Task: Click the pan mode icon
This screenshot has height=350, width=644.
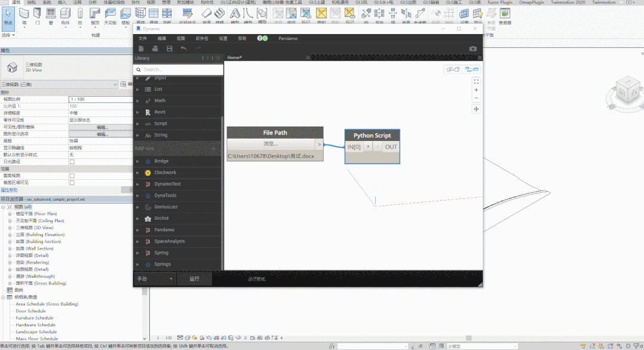Action: [x=476, y=109]
